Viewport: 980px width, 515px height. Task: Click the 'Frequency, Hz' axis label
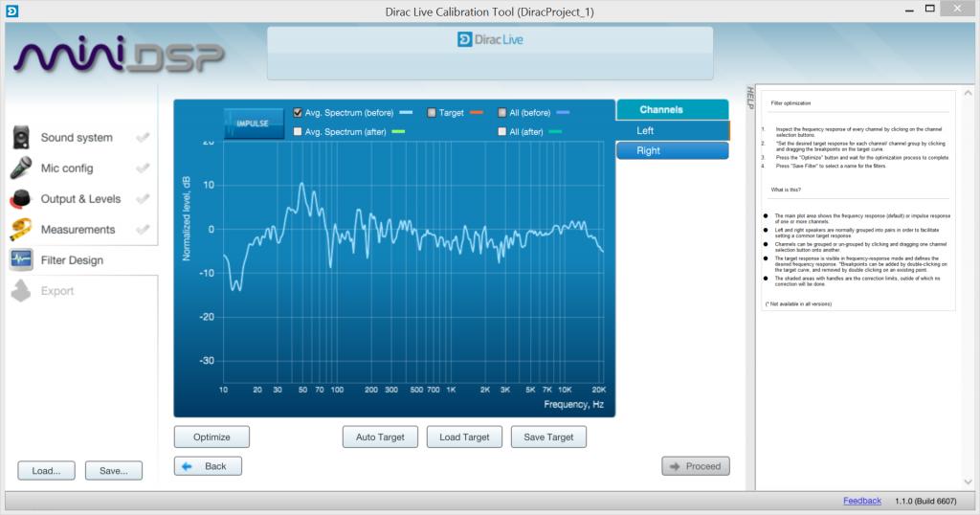point(574,404)
